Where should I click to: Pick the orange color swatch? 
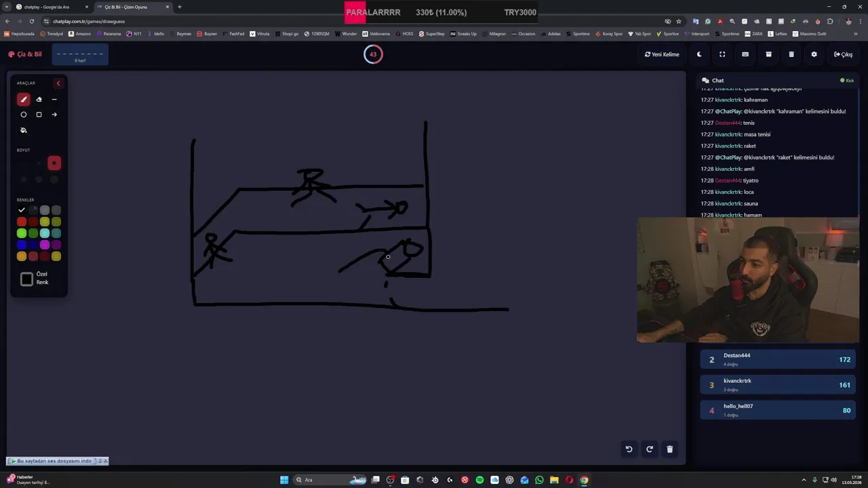tap(22, 256)
